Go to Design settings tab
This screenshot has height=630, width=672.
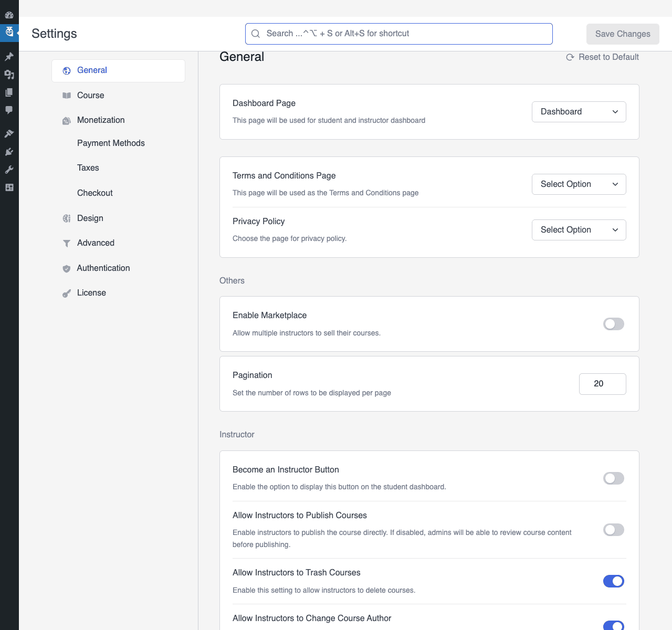tap(118, 218)
